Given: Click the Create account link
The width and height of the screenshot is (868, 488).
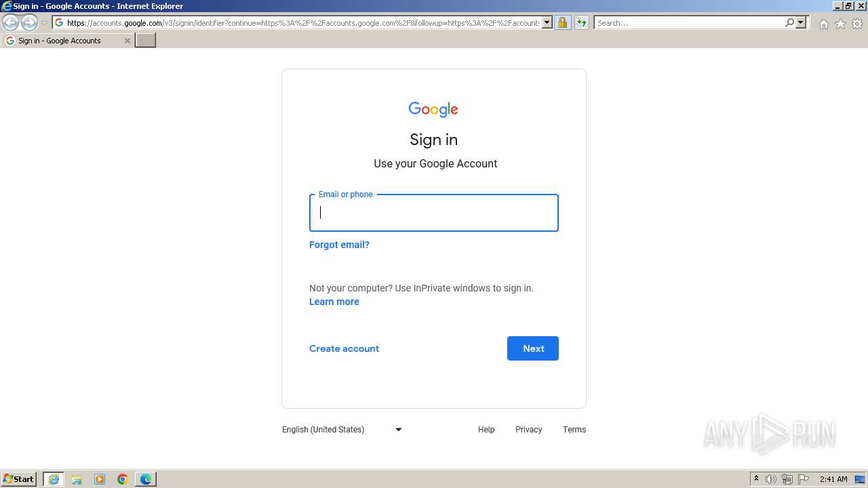Looking at the screenshot, I should tap(344, 348).
